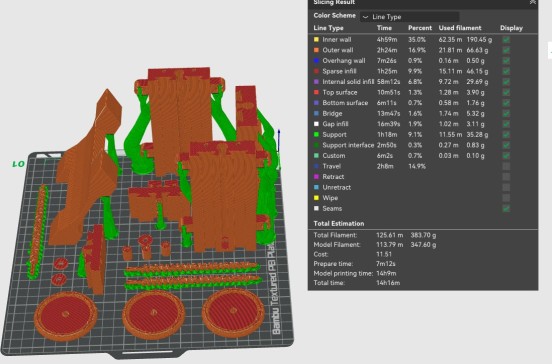Click the Bridge color swatch

(x=316, y=113)
